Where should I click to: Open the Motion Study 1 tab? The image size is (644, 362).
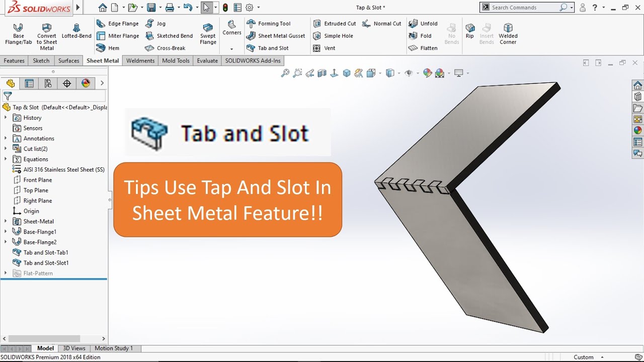click(114, 348)
